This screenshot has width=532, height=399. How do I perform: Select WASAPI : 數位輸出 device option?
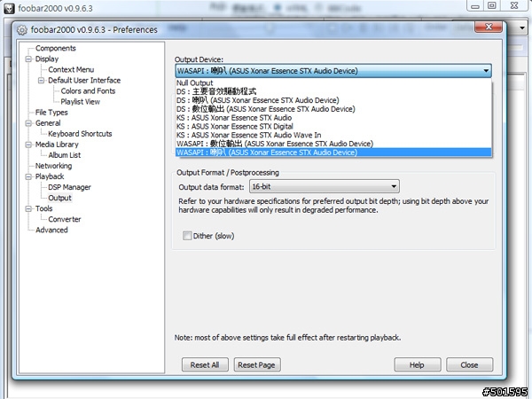(x=333, y=144)
